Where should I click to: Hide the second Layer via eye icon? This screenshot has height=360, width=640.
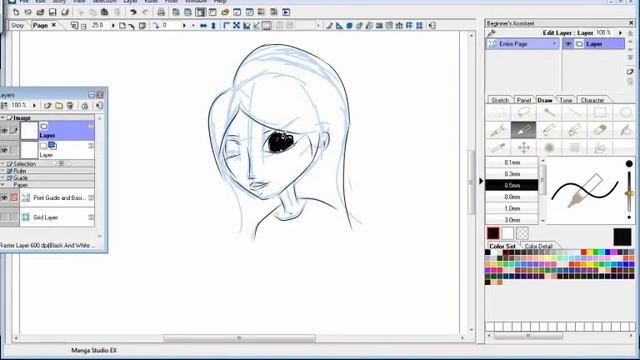point(4,150)
